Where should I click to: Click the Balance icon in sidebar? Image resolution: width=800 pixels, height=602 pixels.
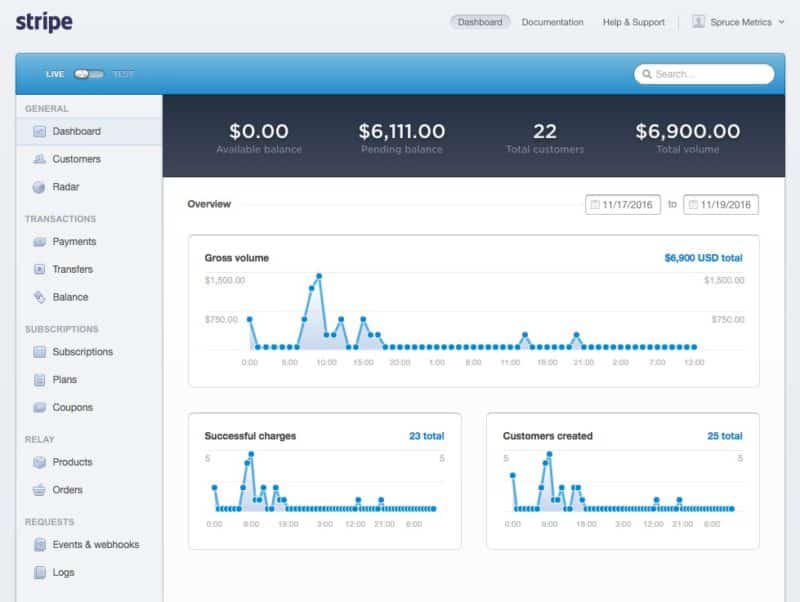click(39, 297)
